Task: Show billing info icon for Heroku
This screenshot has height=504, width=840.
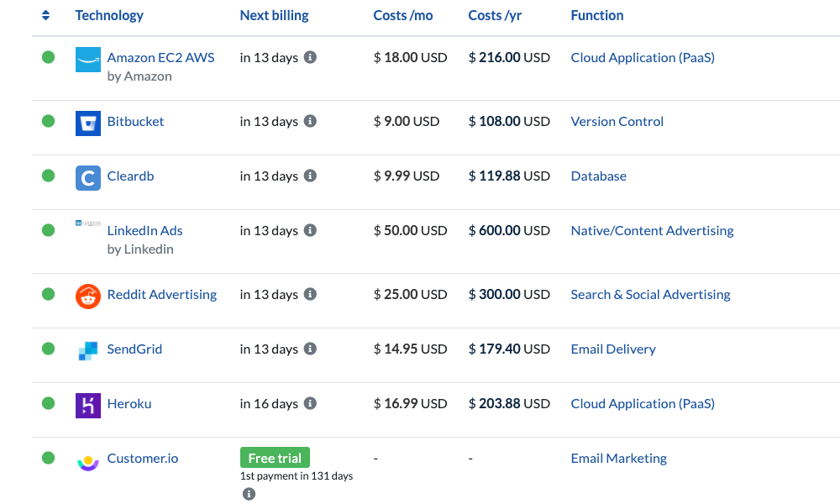Action: (x=310, y=403)
